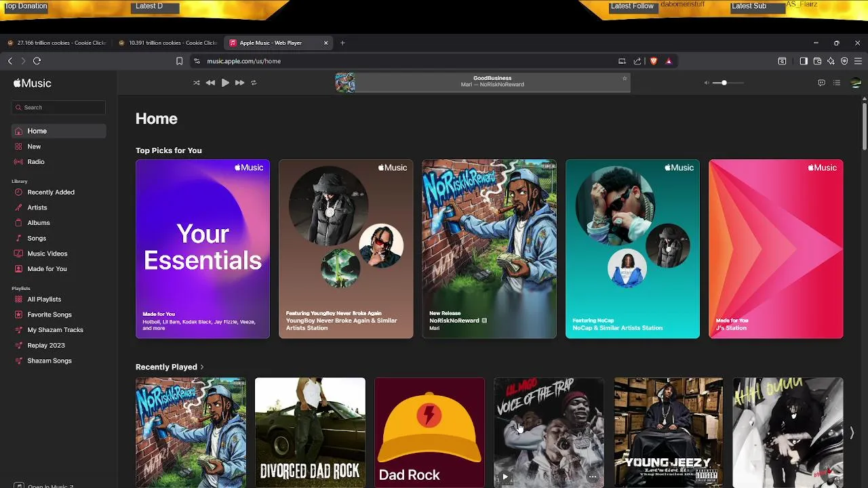
Task: Click the Apple Music logo
Action: coord(33,83)
